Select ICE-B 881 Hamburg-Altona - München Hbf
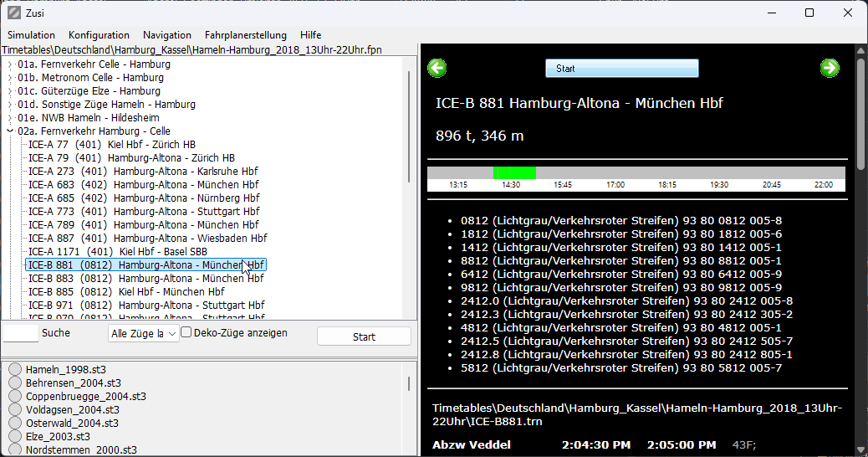 point(146,264)
